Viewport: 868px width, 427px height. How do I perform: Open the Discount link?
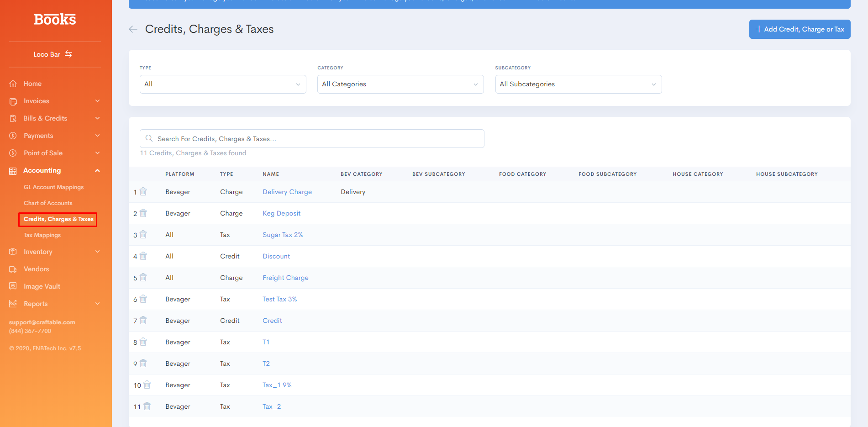276,256
